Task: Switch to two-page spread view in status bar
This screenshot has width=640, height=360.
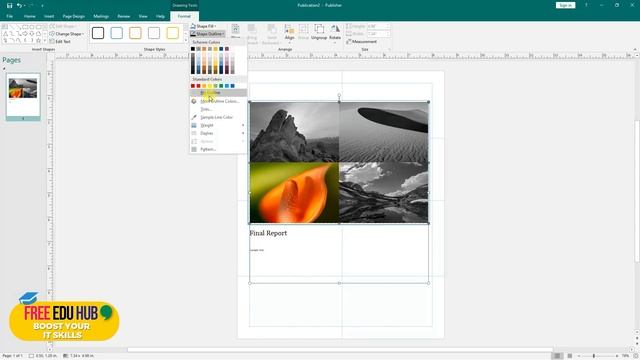Action: (570, 356)
